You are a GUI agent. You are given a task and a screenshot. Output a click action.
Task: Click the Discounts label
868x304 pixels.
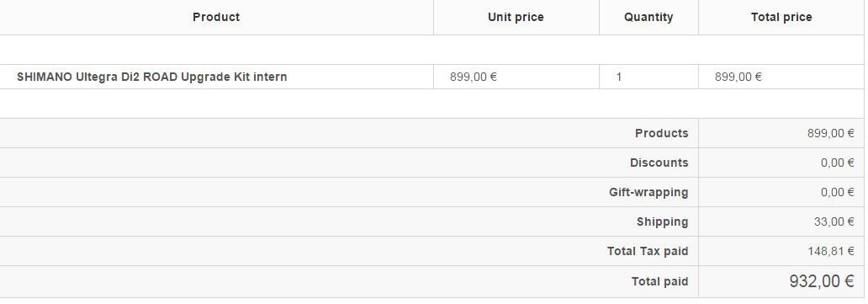click(659, 163)
